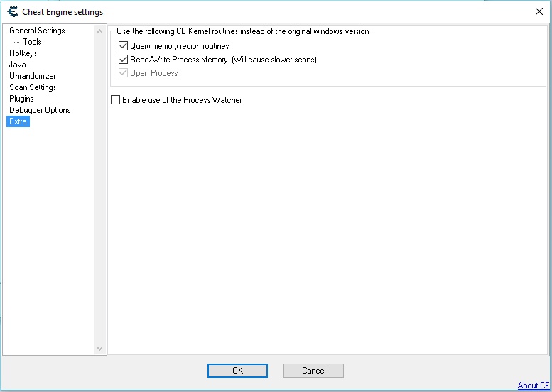Show the Scan Settings page
This screenshot has width=552, height=392.
(x=33, y=87)
